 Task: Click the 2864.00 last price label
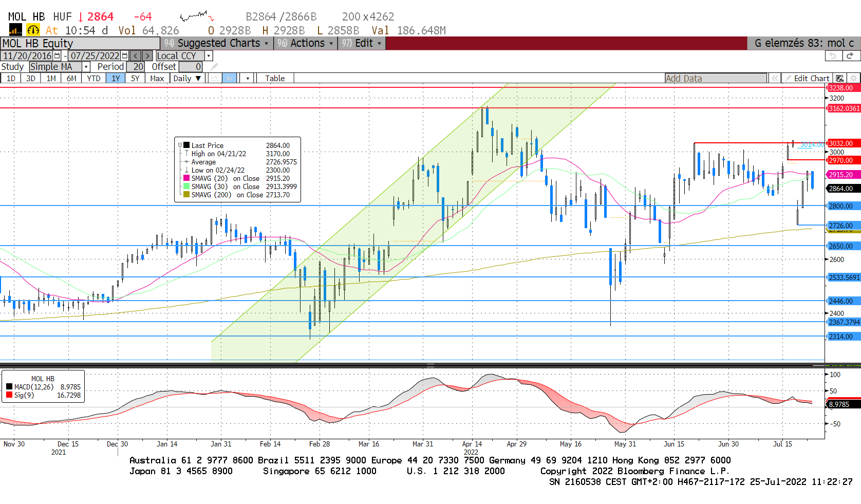pyautogui.click(x=843, y=189)
